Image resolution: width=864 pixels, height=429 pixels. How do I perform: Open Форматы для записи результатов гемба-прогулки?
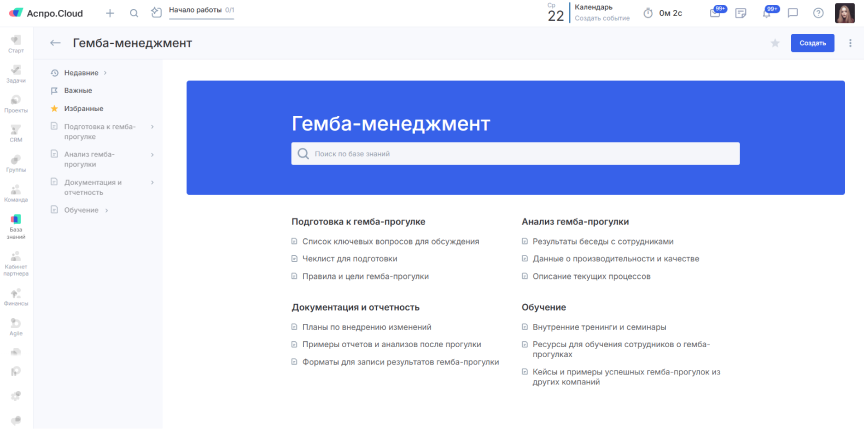point(401,362)
